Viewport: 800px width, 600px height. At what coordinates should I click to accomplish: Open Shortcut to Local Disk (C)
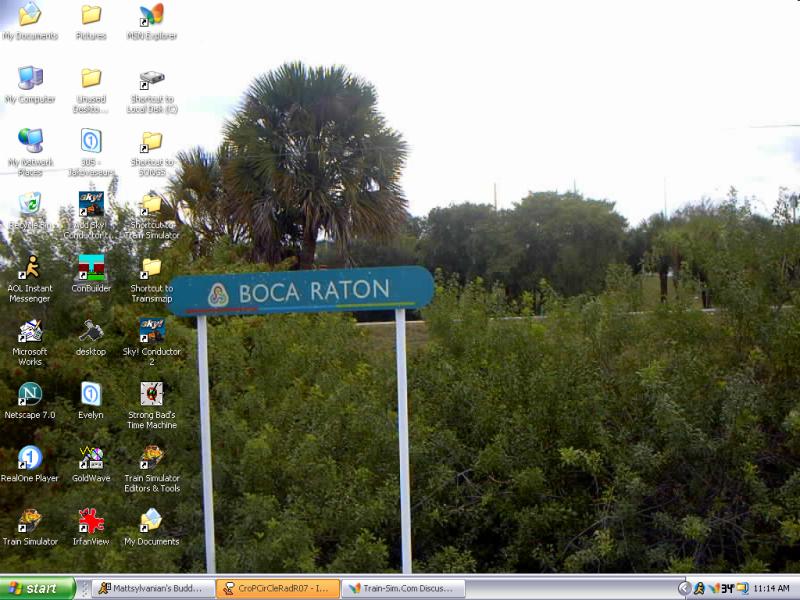tap(152, 90)
